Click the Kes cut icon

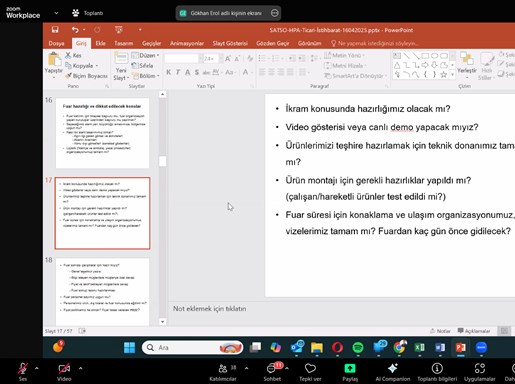point(73,55)
